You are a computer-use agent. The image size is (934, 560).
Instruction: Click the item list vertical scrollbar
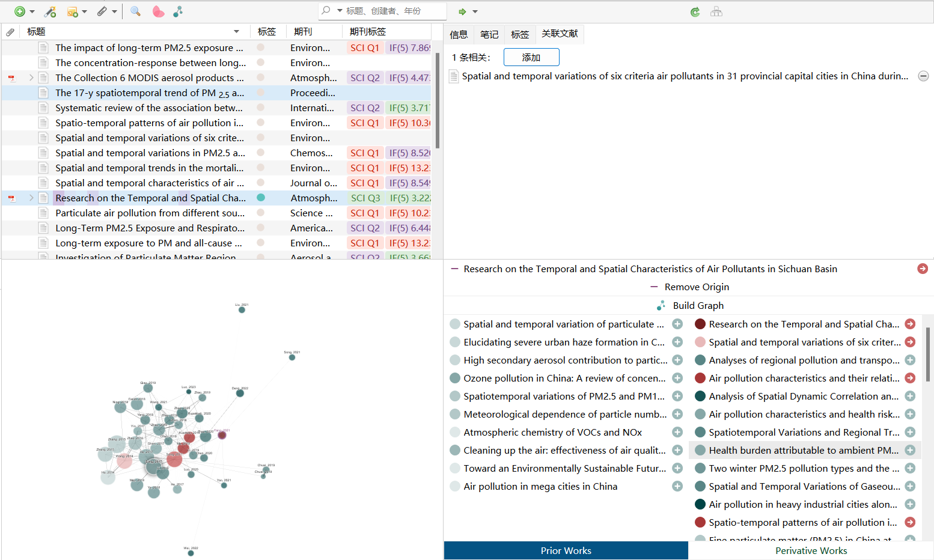pyautogui.click(x=437, y=100)
